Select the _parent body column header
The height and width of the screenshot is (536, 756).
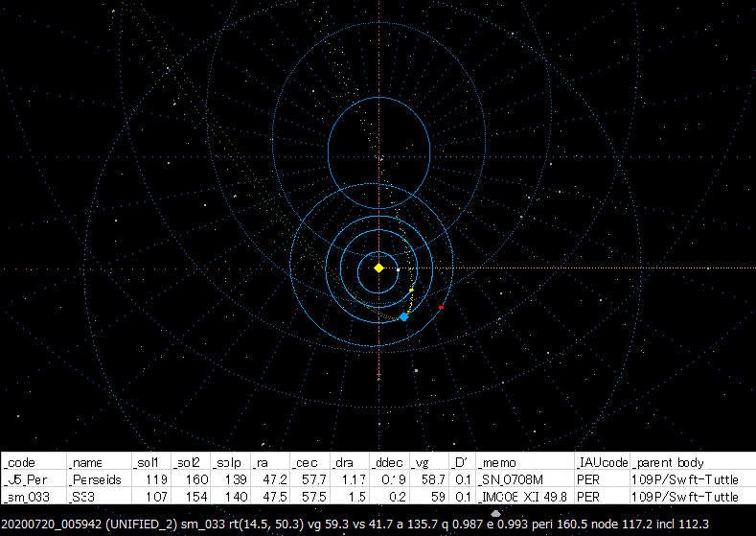[693, 462]
